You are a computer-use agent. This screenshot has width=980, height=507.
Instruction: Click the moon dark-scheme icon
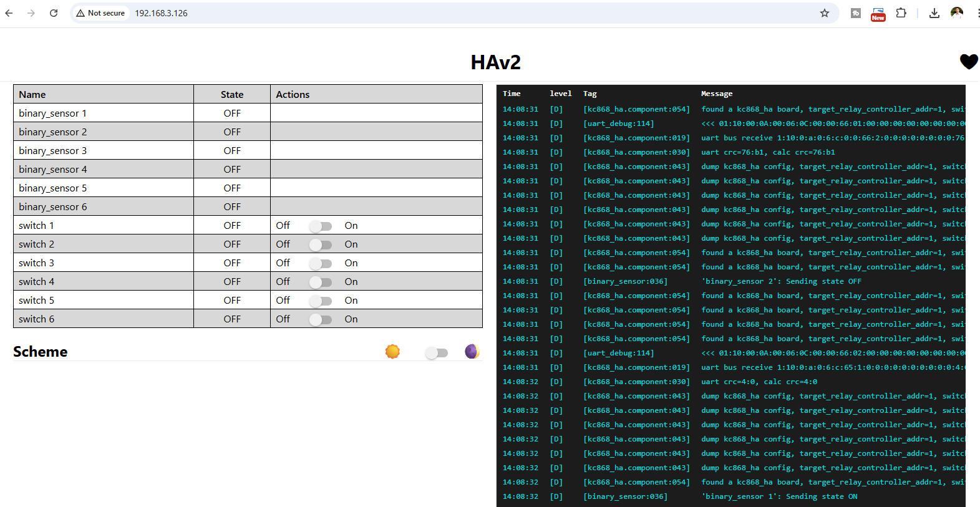pyautogui.click(x=472, y=352)
